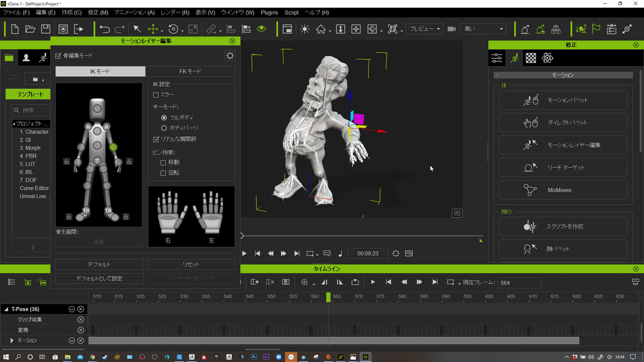The height and width of the screenshot is (362, 644).
Task: Click the gray モーション clip bar in timeline
Action: 334,341
